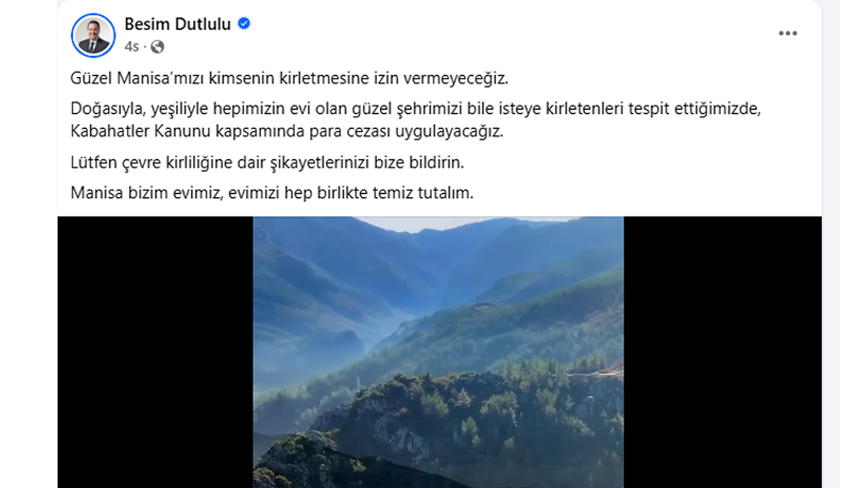Open the post via the 4s timestamp
Screen dimensions: 868x488
pos(132,47)
